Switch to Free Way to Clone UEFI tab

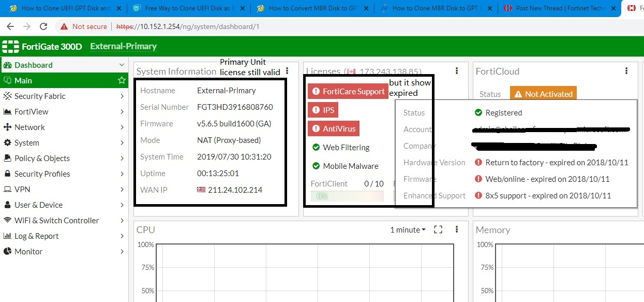coord(188,8)
